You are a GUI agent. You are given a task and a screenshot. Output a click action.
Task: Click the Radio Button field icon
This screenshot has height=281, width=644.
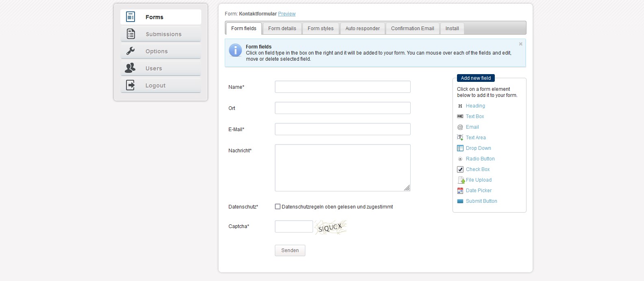pos(460,159)
